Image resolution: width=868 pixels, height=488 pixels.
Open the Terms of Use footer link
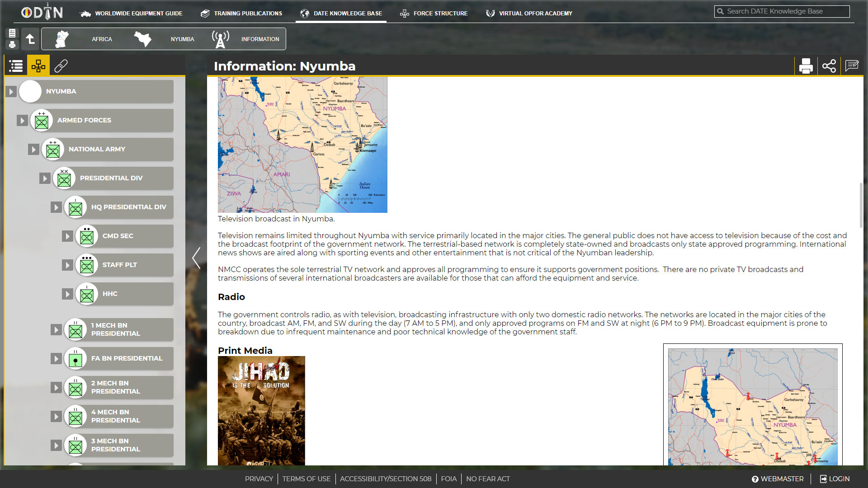pos(306,479)
